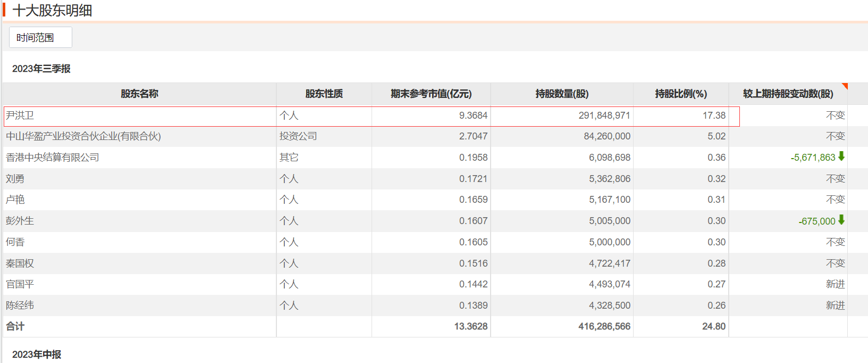
Task: Open shareholder 尹洪卫 in the first row
Action: 20,115
